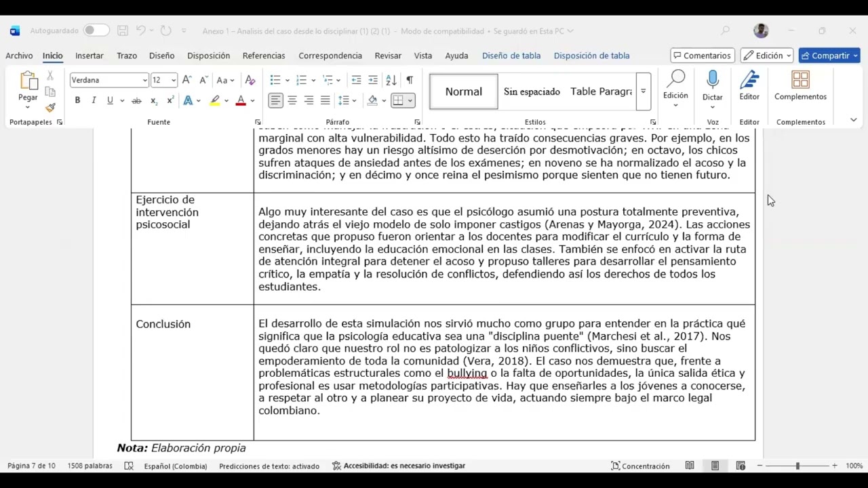Center text alignment icon
The height and width of the screenshot is (488, 868).
pos(292,100)
